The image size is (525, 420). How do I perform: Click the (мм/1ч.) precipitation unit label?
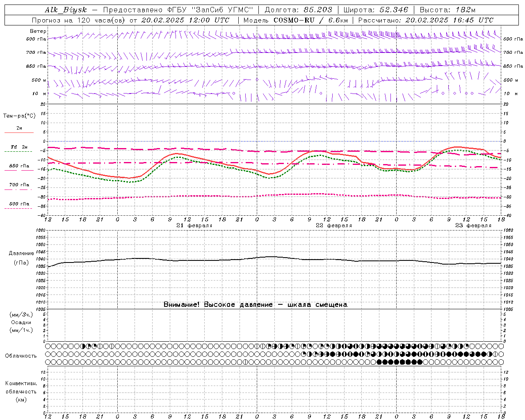(x=21, y=330)
